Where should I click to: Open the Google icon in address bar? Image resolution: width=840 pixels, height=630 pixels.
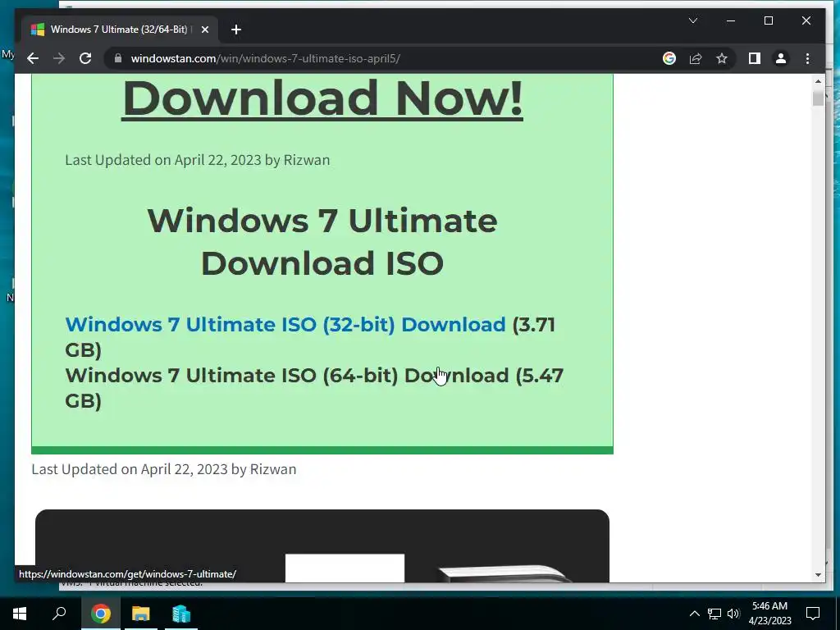point(669,58)
